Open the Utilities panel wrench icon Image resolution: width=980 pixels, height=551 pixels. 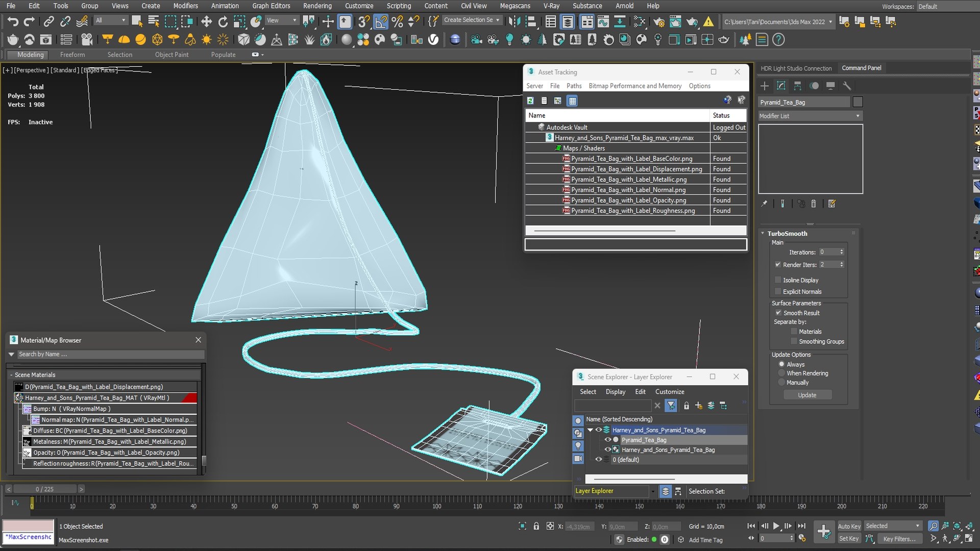[x=847, y=86]
